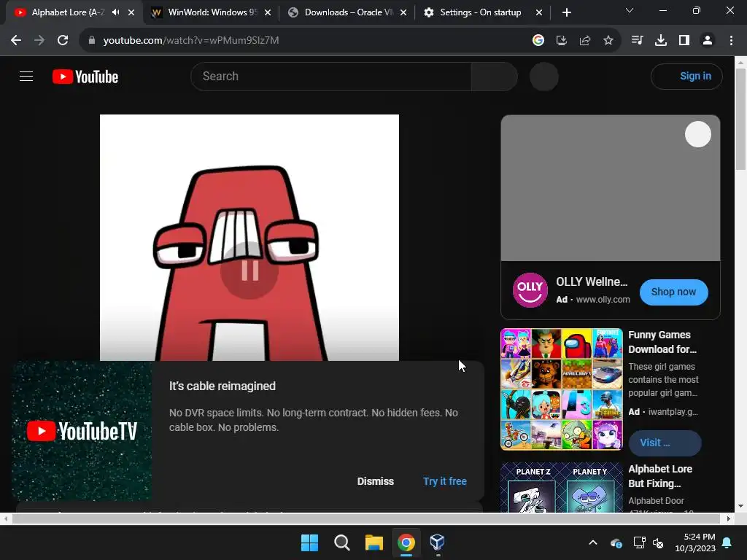747x560 pixels.
Task: Click the install app icon in address bar
Action: (x=562, y=41)
